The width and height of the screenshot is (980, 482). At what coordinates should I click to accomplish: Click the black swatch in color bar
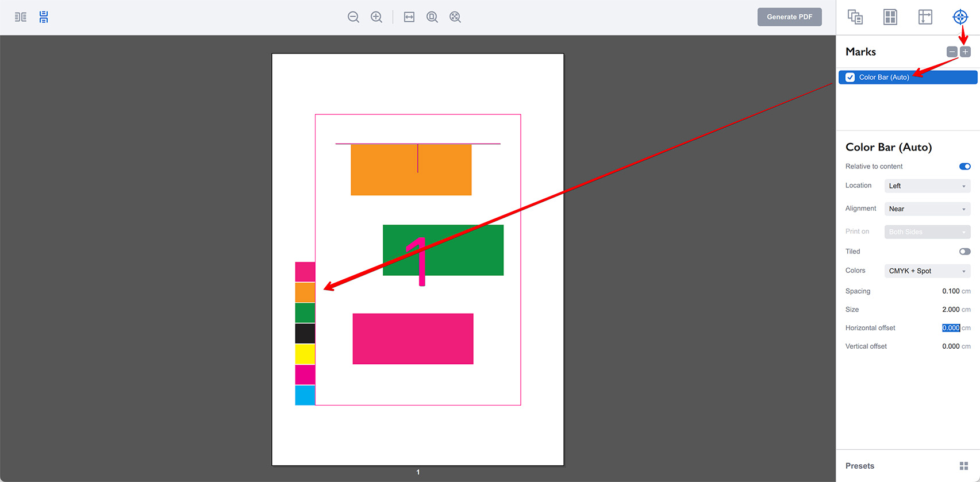[x=305, y=334]
